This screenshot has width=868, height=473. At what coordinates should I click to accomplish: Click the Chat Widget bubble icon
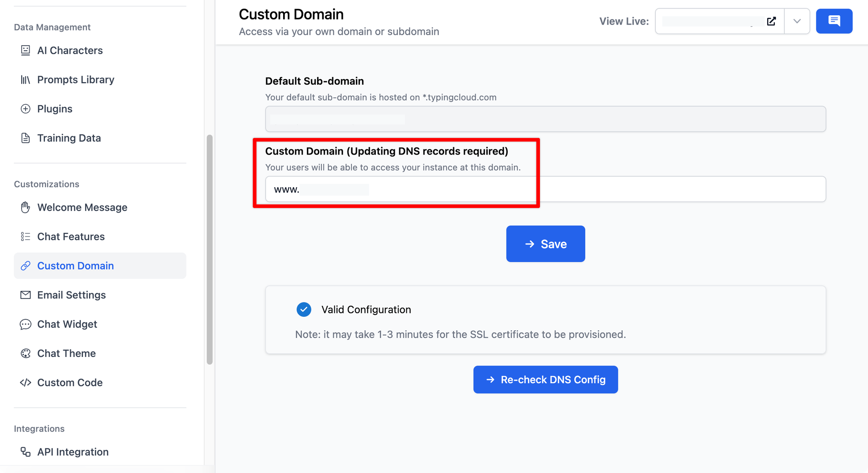tap(25, 324)
